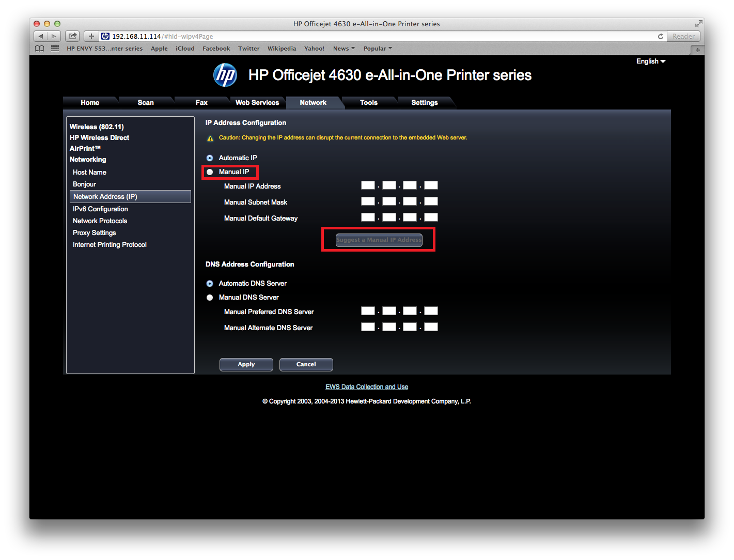Image resolution: width=734 pixels, height=560 pixels.
Task: Click the Reader button
Action: click(x=683, y=36)
